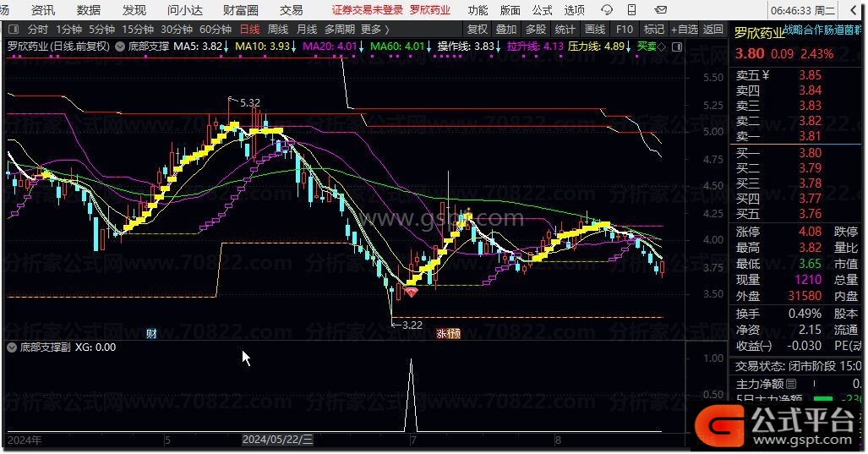The image size is (868, 454).
Task: Open the 资讯 menu
Action: click(43, 10)
